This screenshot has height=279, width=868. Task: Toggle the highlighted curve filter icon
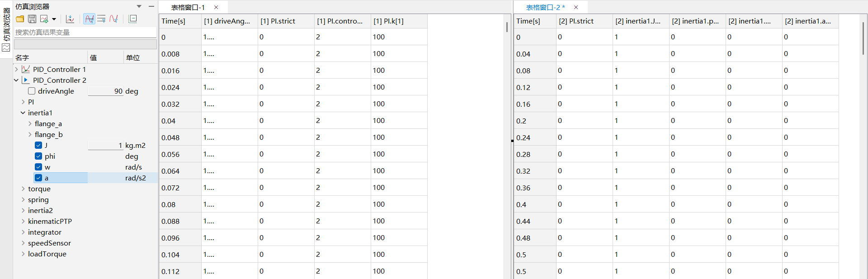click(x=90, y=19)
